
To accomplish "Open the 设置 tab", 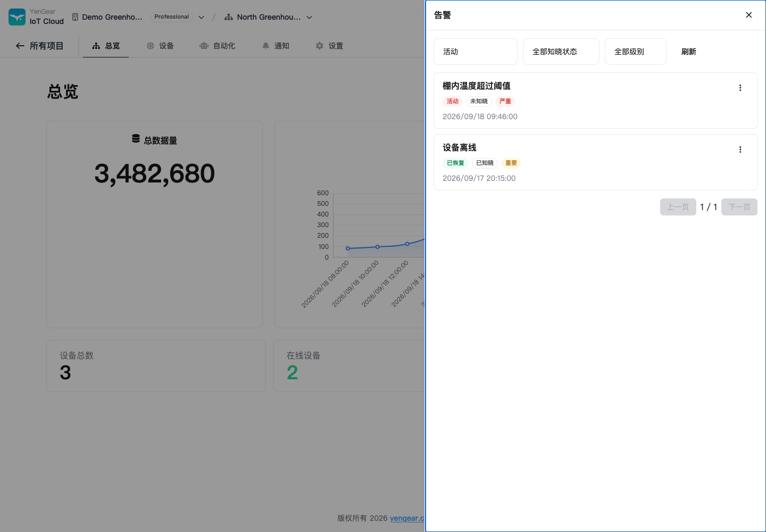I will click(x=329, y=46).
